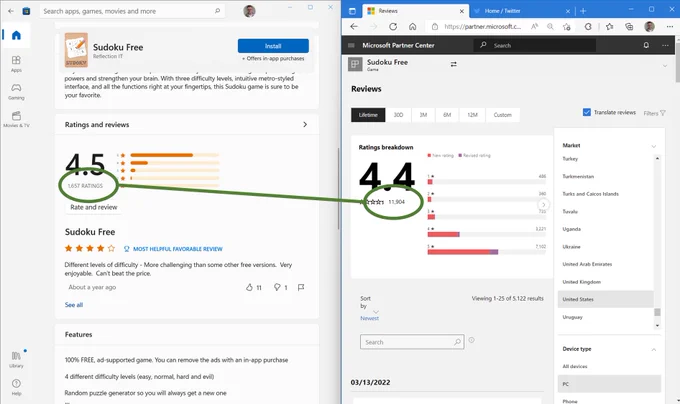Switch to Home / Twitter browser tab
Image resolution: width=680 pixels, height=404 pixels.
(x=520, y=11)
